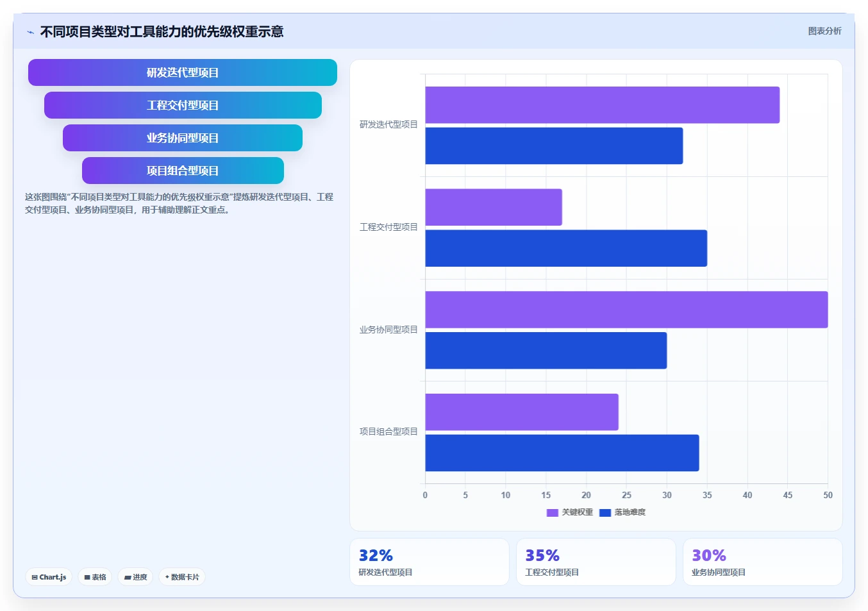Click the y-axis label 工程交付型项目
This screenshot has height=611, width=868.
pyautogui.click(x=388, y=227)
